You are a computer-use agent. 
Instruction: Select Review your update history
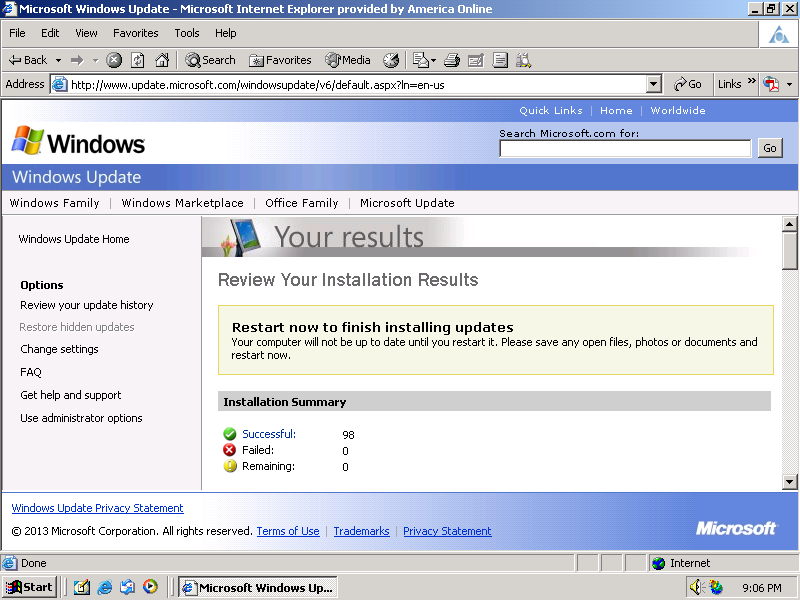point(87,305)
